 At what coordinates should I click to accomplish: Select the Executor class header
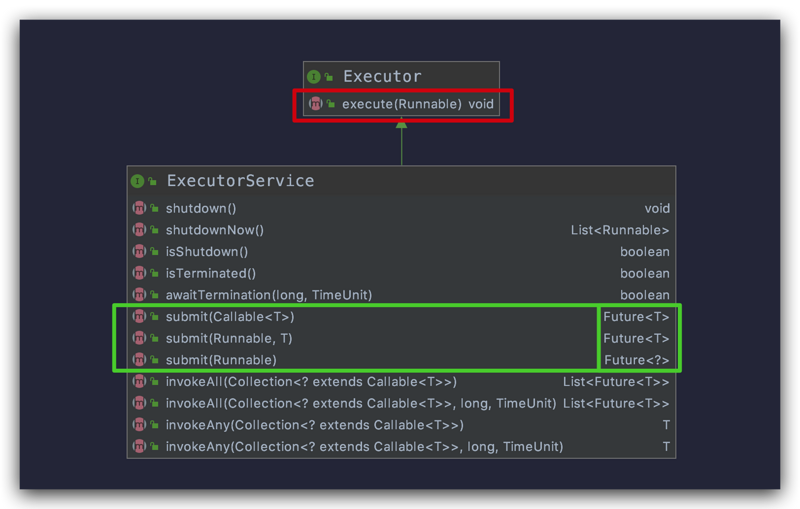tap(382, 76)
